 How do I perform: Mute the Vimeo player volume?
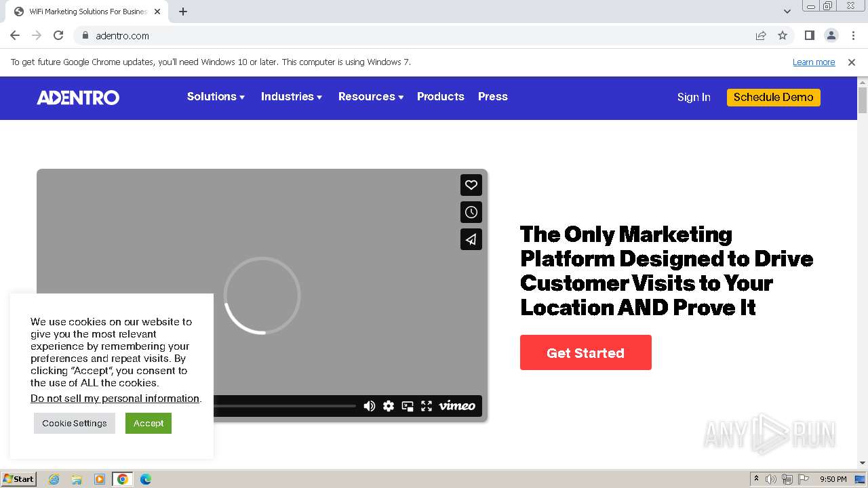click(370, 406)
